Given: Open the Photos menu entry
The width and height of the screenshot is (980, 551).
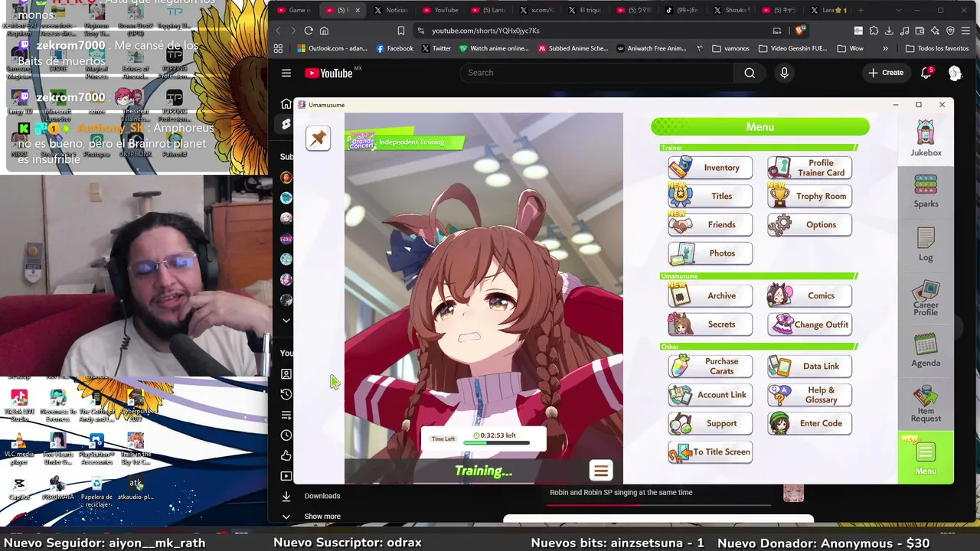Looking at the screenshot, I should pyautogui.click(x=710, y=253).
